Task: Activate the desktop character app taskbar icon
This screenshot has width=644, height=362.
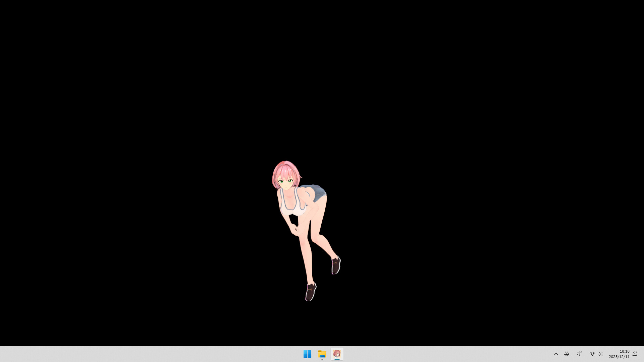Action: [337, 354]
